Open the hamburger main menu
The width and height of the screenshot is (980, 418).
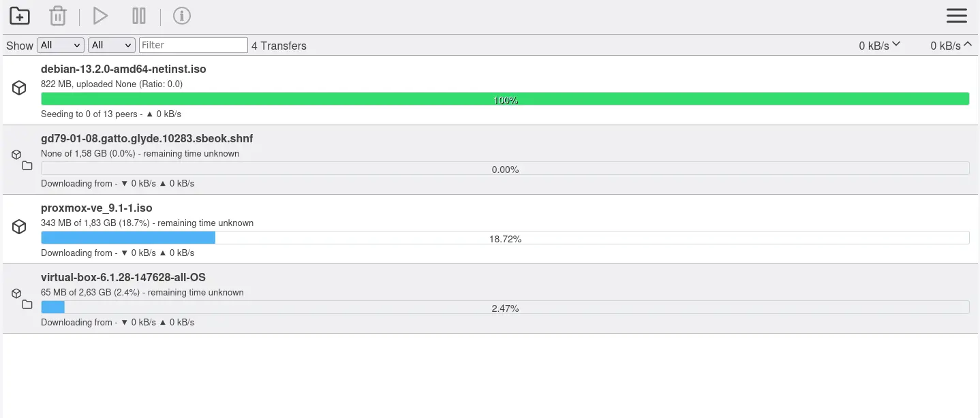956,16
